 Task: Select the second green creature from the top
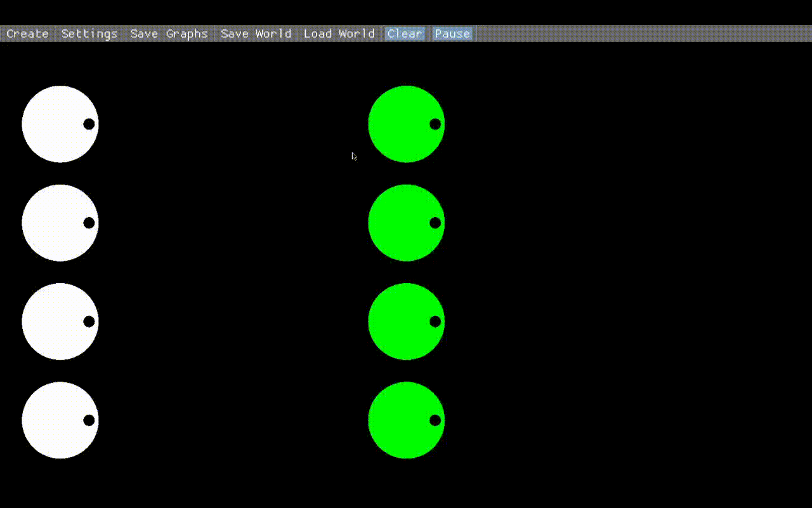[x=406, y=223]
